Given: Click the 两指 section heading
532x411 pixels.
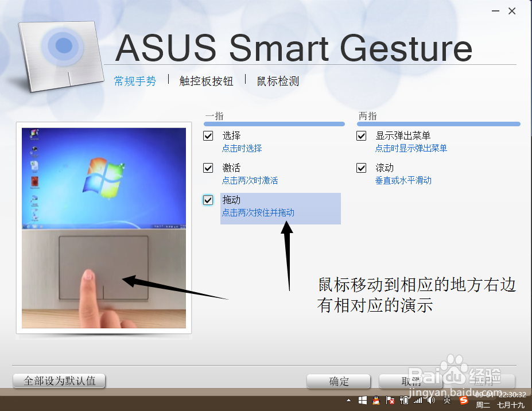Looking at the screenshot, I should (x=368, y=116).
